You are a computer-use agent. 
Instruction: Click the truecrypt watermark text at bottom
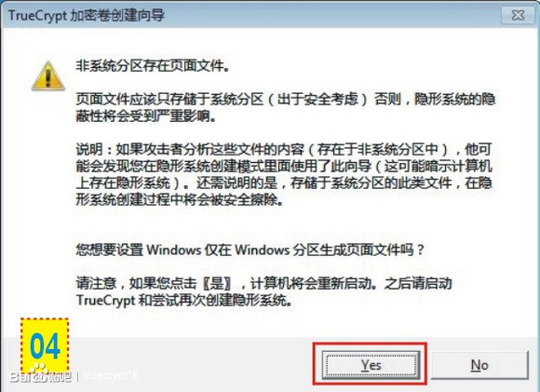pyautogui.click(x=111, y=375)
